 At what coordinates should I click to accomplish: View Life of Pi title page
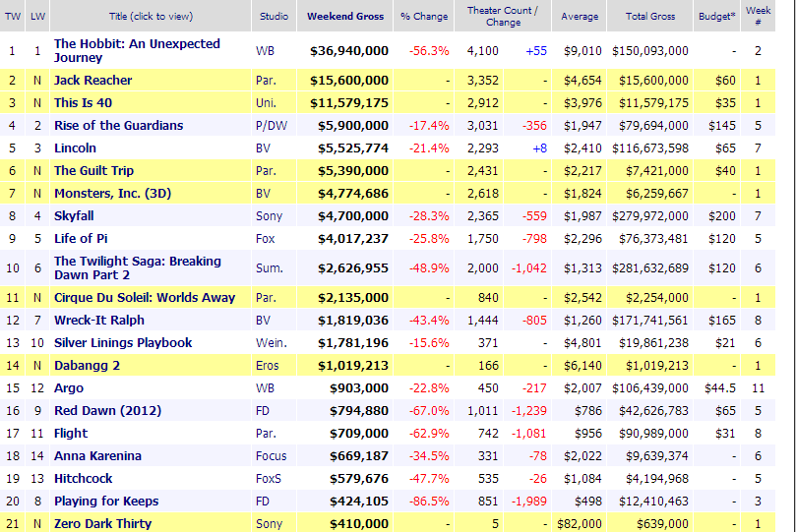(81, 238)
